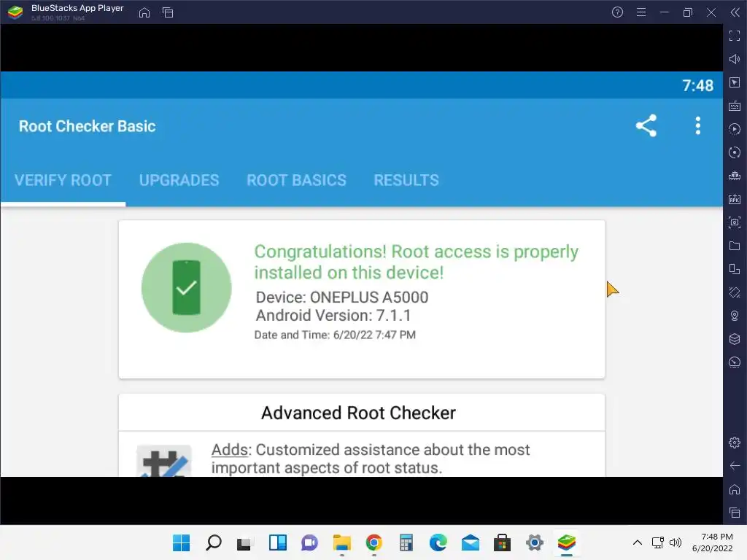
Task: Open the Windows Start menu
Action: click(181, 542)
